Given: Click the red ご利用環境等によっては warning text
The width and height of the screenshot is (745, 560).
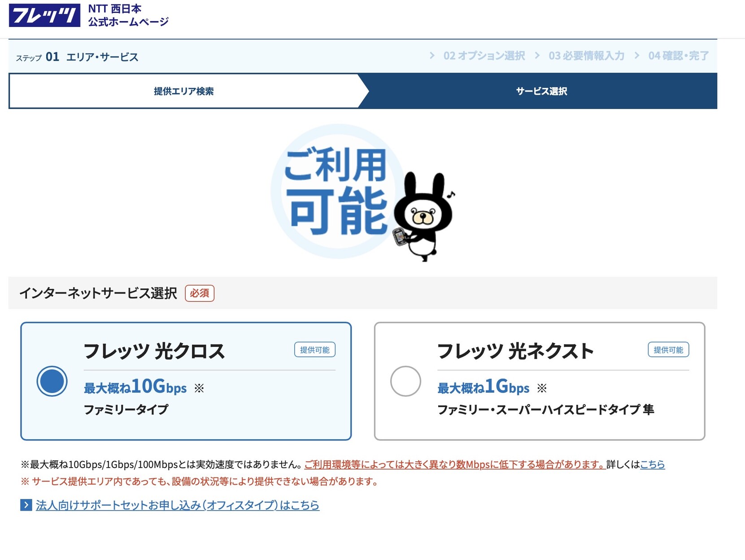Looking at the screenshot, I should (x=455, y=464).
